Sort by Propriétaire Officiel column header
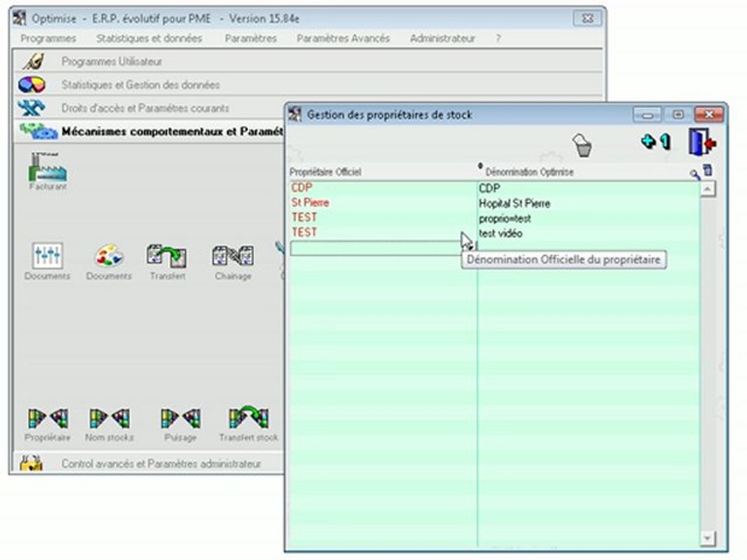Image resolution: width=747 pixels, height=560 pixels. pos(325,172)
